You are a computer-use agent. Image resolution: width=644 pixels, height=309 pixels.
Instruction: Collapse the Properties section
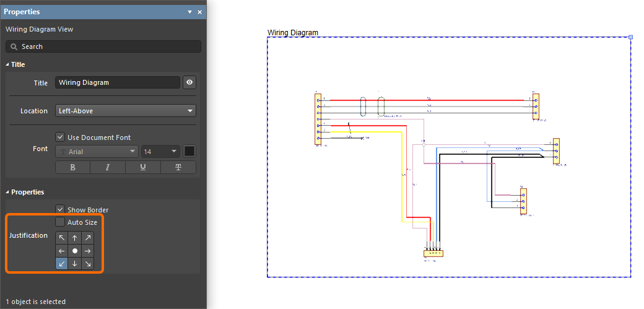tap(7, 192)
